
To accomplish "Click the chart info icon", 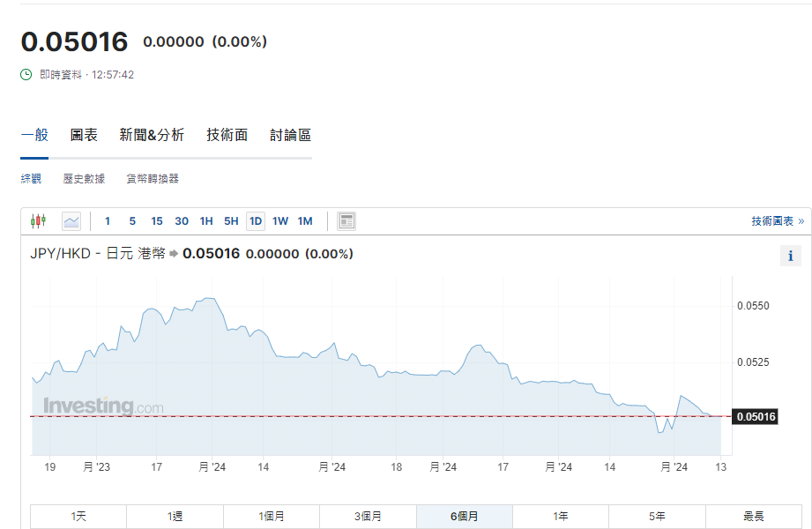I will click(790, 257).
